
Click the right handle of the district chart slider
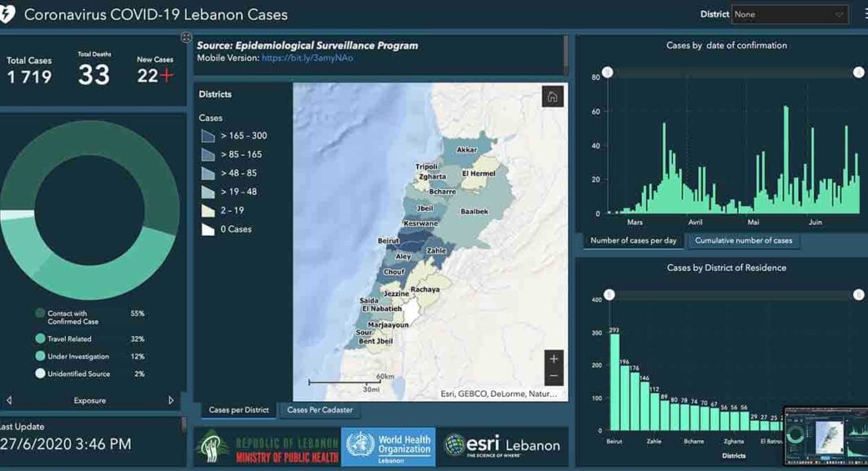click(x=858, y=295)
